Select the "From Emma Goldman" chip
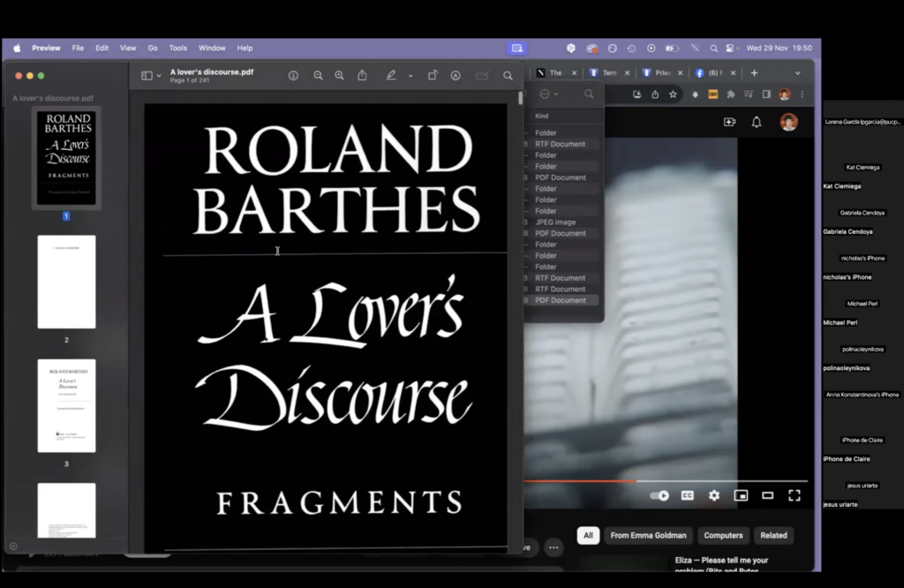Viewport: 904px width, 588px height. pyautogui.click(x=648, y=536)
